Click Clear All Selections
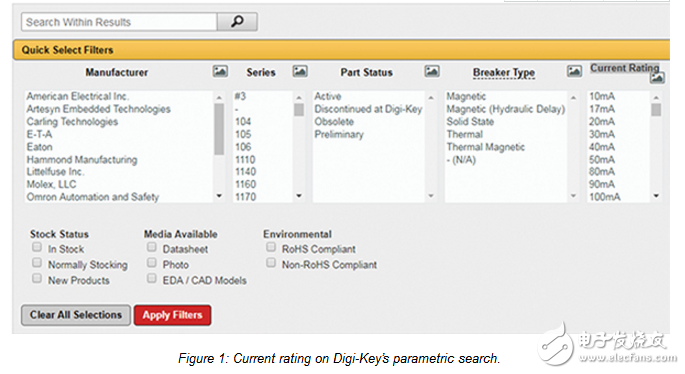 click(76, 315)
